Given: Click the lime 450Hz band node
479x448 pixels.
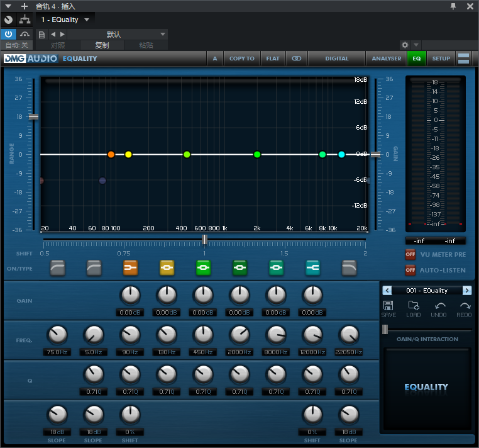Looking at the screenshot, I should 187,154.
